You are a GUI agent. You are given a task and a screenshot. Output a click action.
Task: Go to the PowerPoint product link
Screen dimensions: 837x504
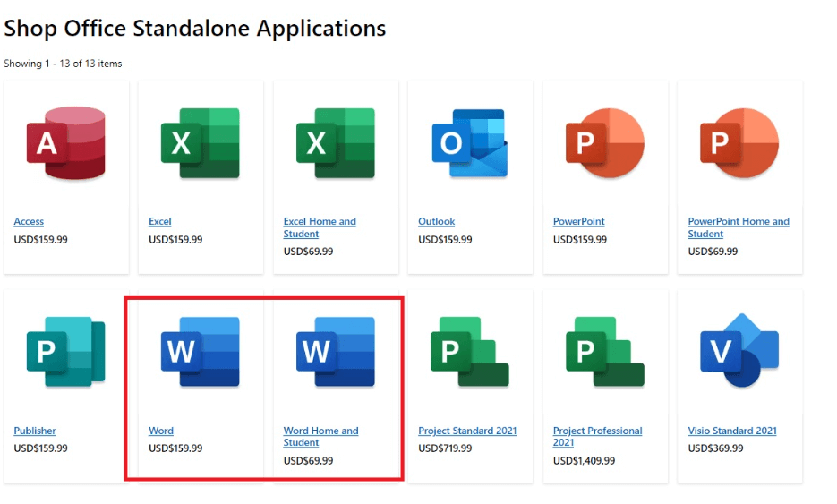click(x=579, y=222)
